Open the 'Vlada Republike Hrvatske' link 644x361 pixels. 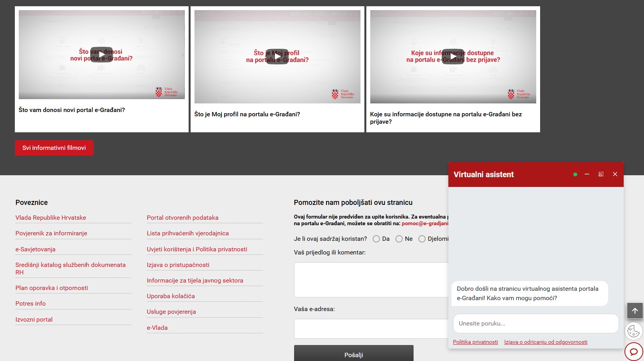pyautogui.click(x=51, y=218)
